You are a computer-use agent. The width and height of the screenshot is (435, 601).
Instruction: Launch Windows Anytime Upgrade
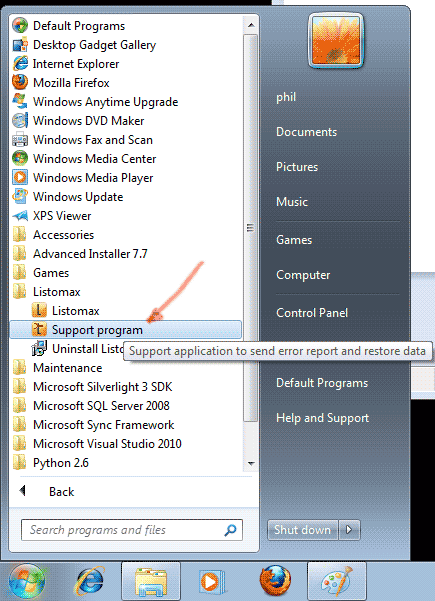[126, 102]
